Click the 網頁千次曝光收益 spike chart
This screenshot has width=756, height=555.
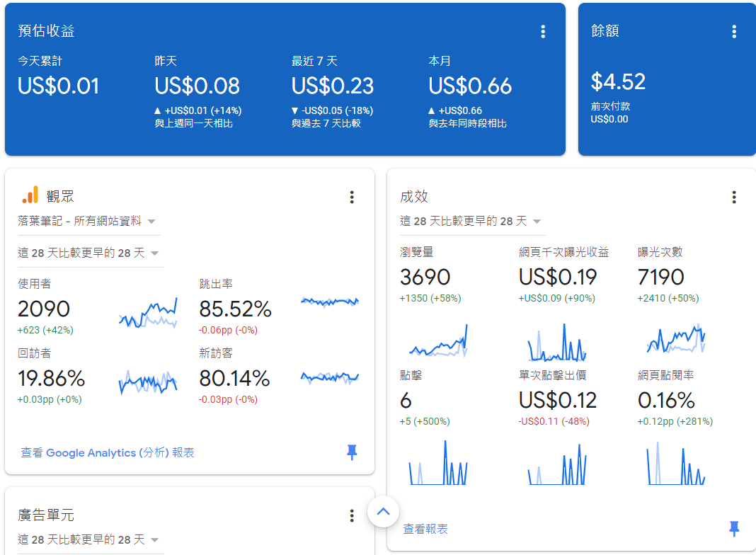tap(556, 343)
